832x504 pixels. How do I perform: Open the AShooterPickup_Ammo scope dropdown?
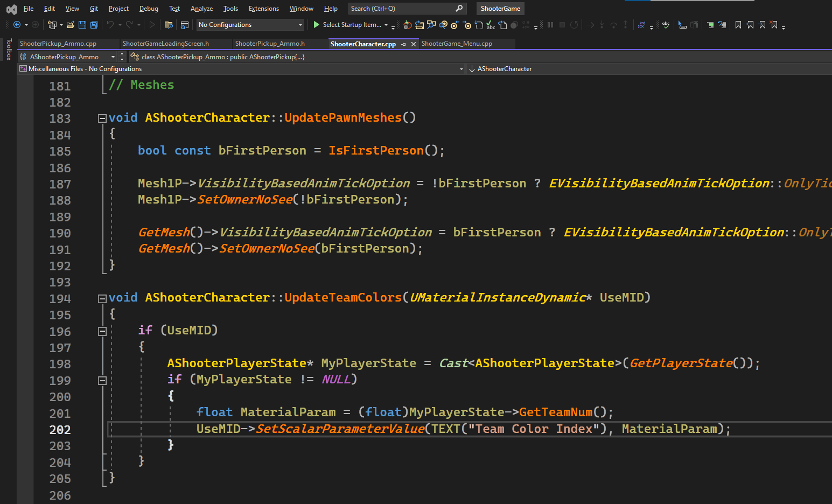(x=113, y=57)
